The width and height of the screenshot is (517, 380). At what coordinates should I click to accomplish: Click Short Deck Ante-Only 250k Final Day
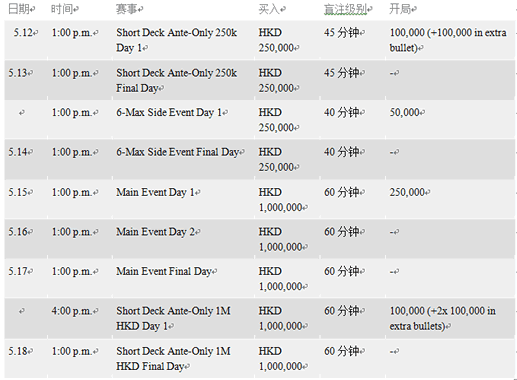177,80
